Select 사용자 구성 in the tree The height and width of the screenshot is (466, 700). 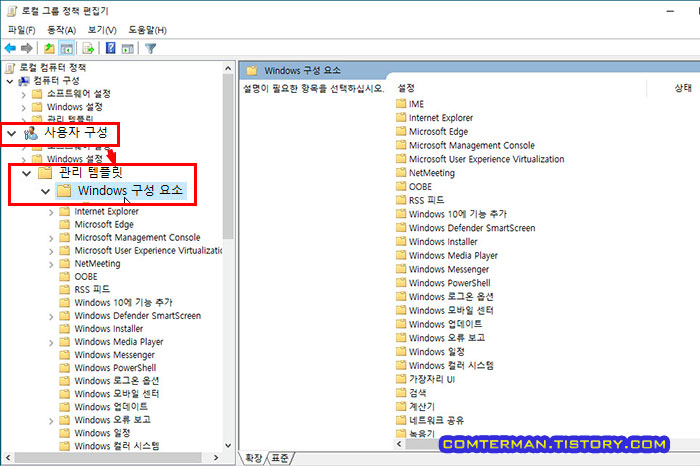point(75,133)
